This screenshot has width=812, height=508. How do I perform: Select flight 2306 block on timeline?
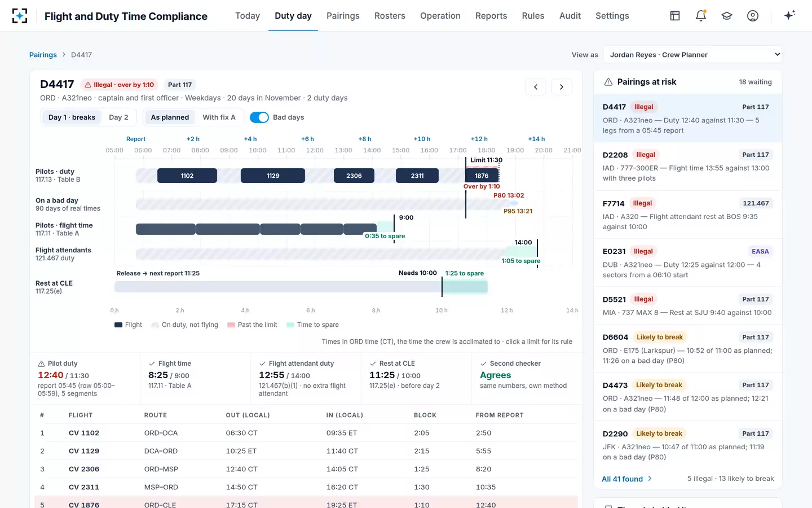[354, 176]
